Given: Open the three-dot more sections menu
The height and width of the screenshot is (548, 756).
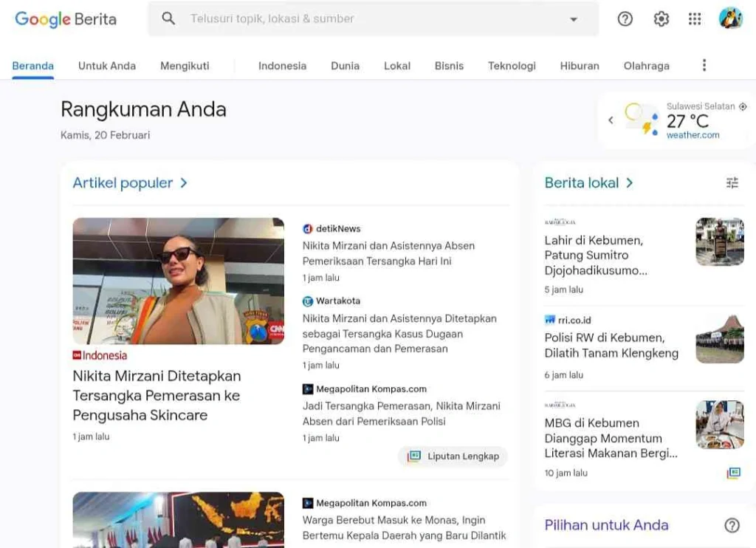Looking at the screenshot, I should coord(704,65).
